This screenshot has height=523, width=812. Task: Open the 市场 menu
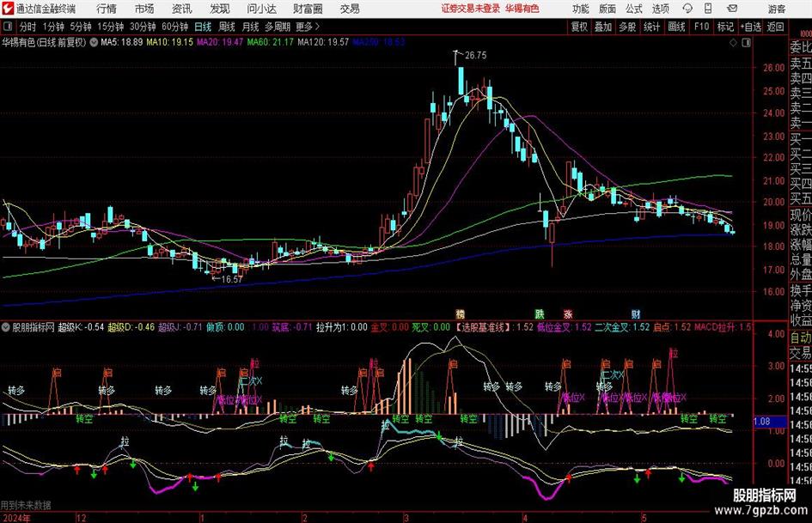click(144, 9)
